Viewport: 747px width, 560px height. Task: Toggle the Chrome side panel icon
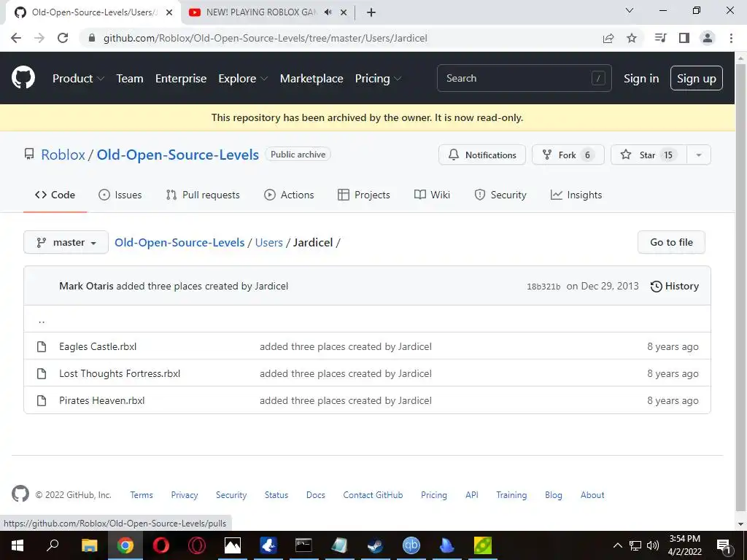point(684,38)
